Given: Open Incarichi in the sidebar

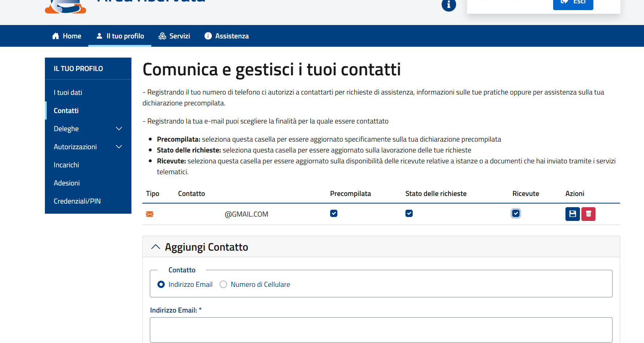Looking at the screenshot, I should coord(66,165).
